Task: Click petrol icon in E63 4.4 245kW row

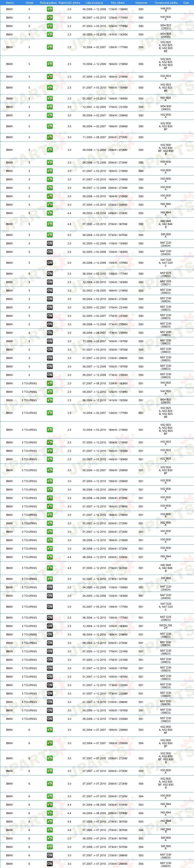Action: point(50,805)
